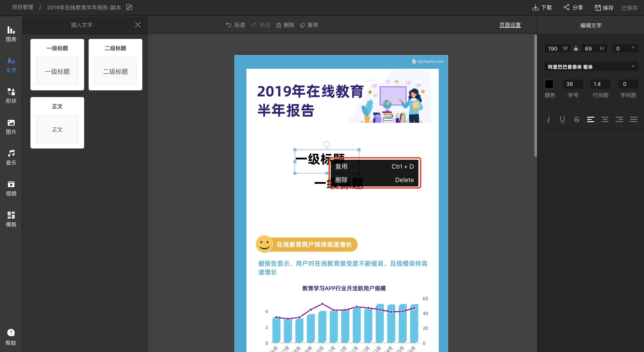Open the 阿里巴巴普惠体 font dropdown

point(591,66)
